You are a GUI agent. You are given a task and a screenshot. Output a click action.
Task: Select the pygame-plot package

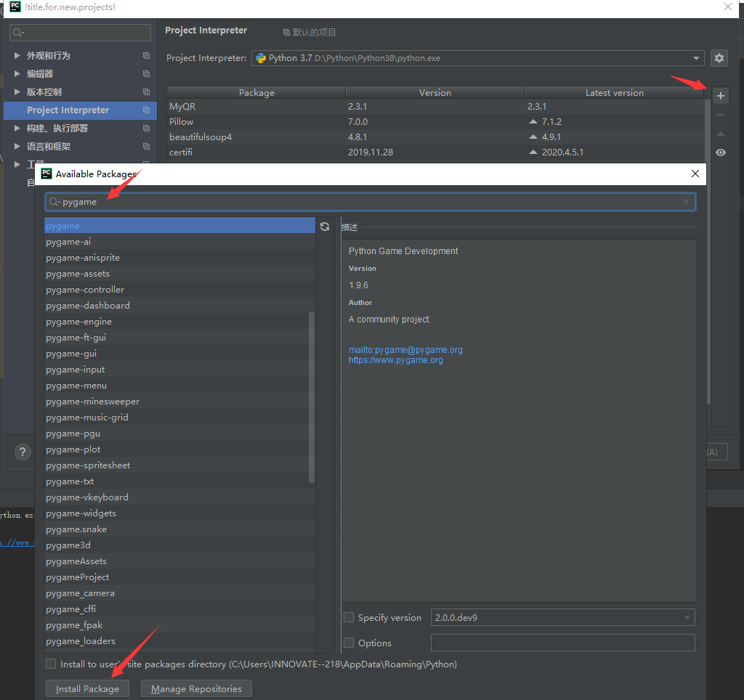[x=177, y=449]
